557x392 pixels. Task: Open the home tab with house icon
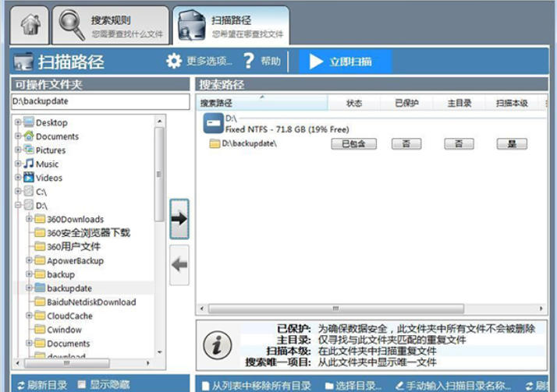[30, 25]
